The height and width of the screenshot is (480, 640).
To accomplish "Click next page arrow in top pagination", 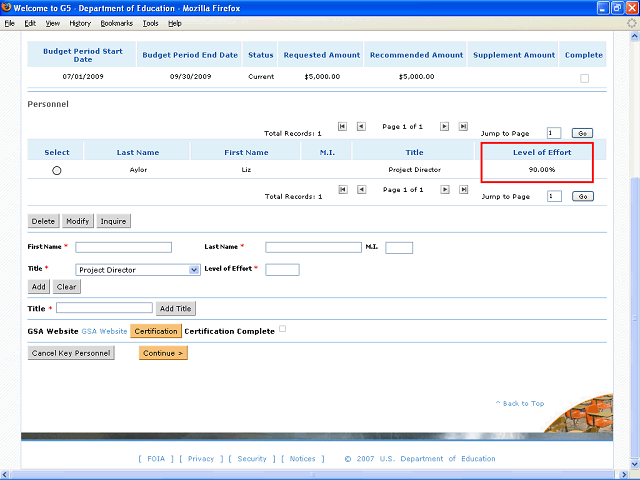I will coord(445,127).
